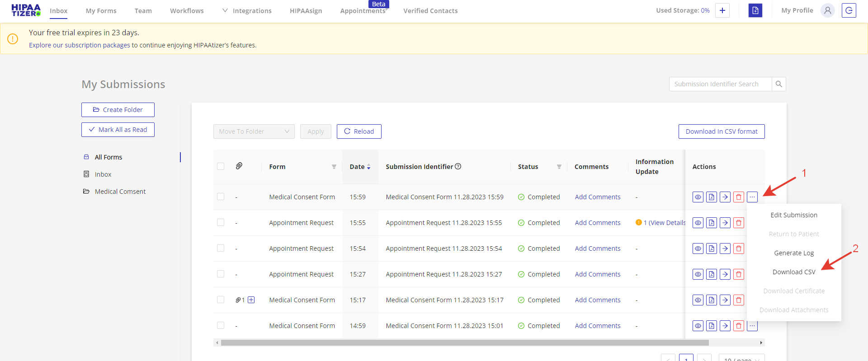
Task: View the 15:27 Appointment Request (eye icon)
Action: click(698, 274)
